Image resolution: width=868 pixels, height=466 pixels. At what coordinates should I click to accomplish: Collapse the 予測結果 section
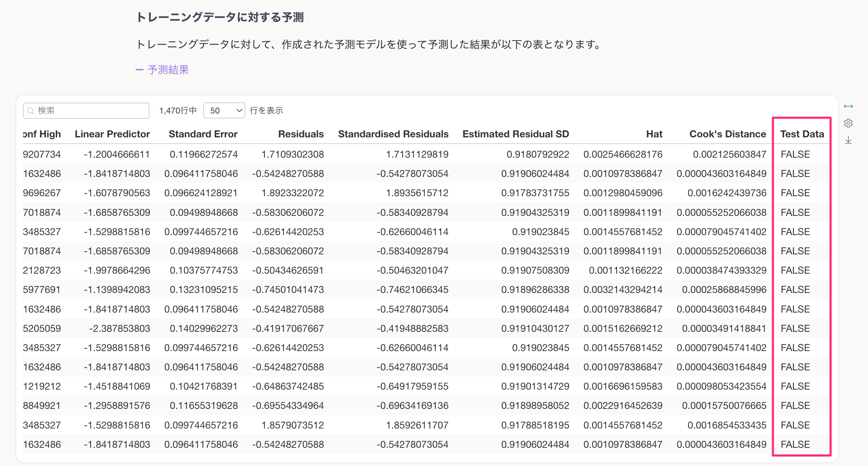(168, 70)
